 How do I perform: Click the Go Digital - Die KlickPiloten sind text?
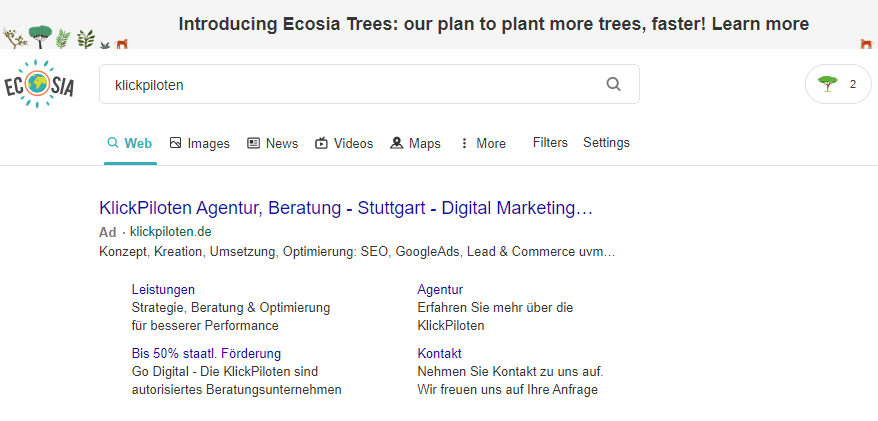click(225, 371)
